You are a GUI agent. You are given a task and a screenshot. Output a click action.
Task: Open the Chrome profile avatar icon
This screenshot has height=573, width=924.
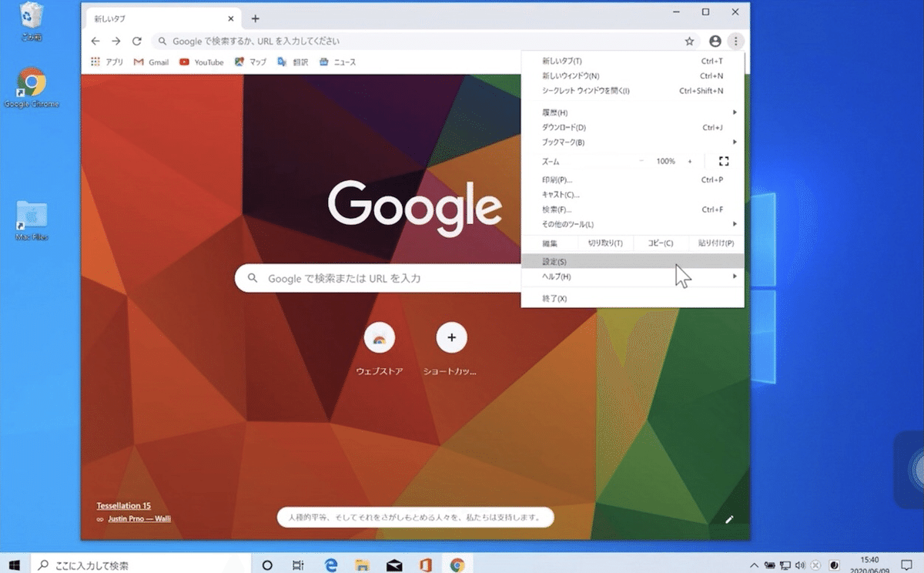715,41
